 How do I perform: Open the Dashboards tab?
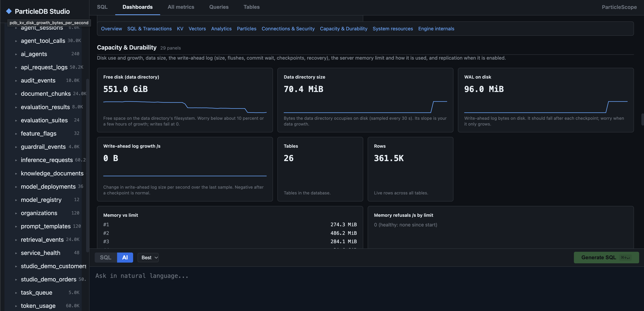coord(137,7)
